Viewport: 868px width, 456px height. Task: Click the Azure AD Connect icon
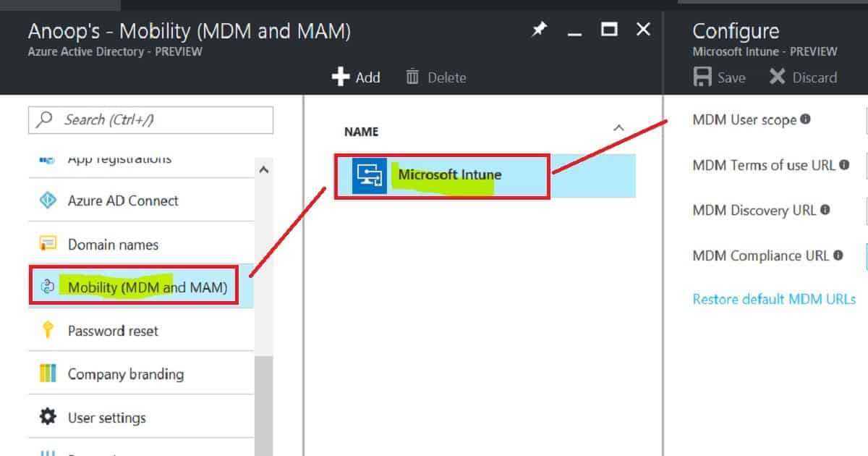tap(48, 200)
